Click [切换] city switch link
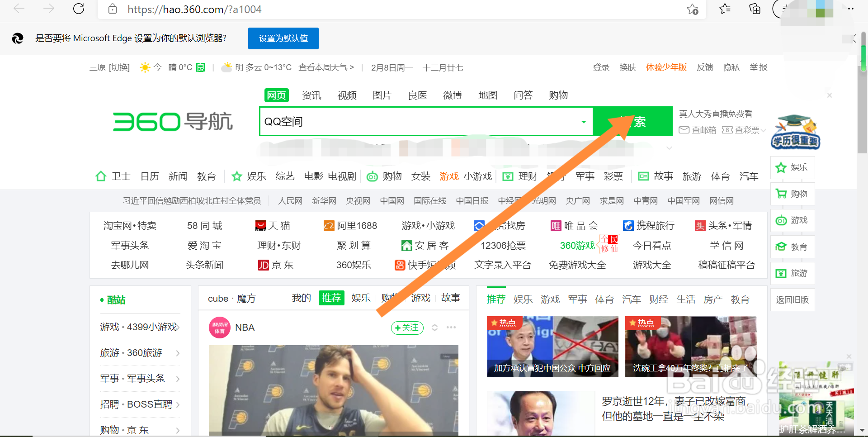Image resolution: width=868 pixels, height=437 pixels. 119,67
